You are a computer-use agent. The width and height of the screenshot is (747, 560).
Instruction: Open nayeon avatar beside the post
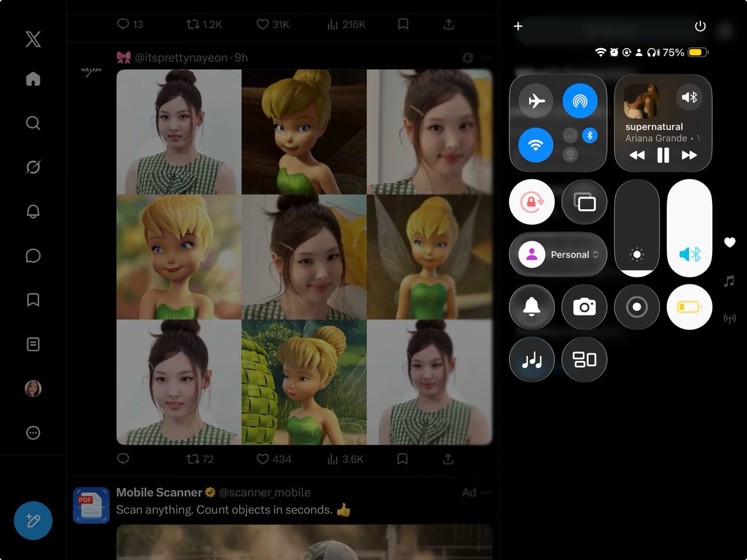coord(91,70)
